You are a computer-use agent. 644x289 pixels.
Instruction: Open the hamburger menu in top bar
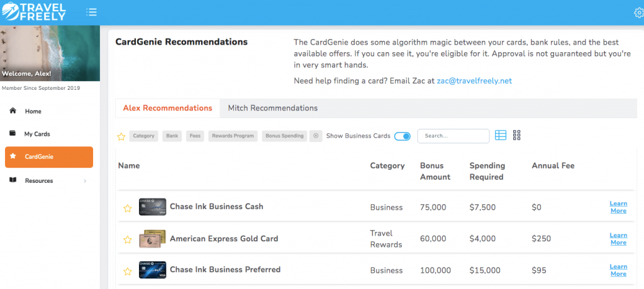tap(91, 12)
